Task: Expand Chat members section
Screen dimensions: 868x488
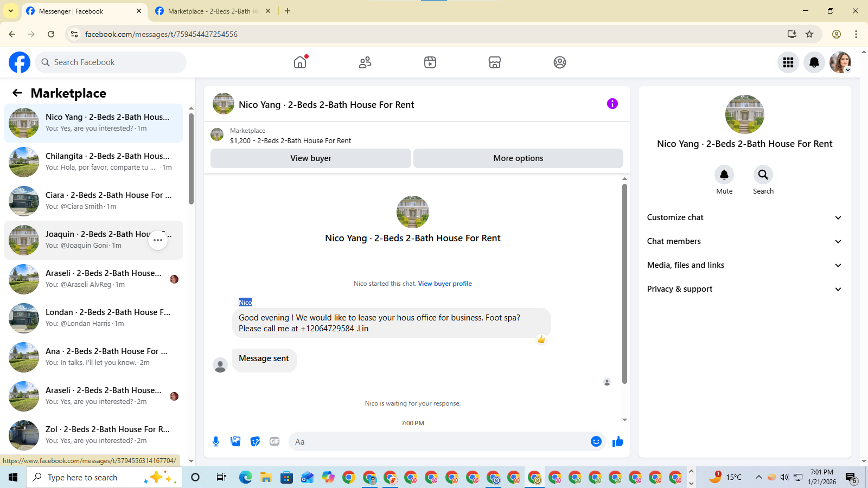Action: coord(744,241)
